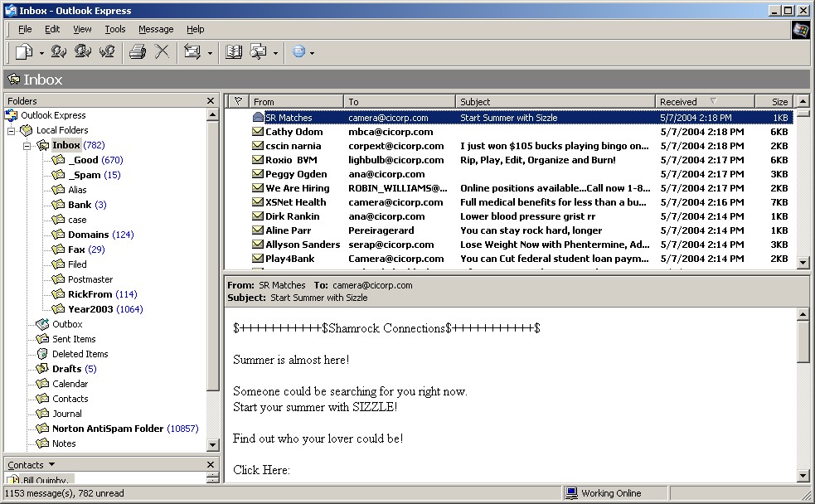Viewport: 815px width, 504px height.
Task: Click the Send/Receive toolbar icon
Action: (192, 52)
